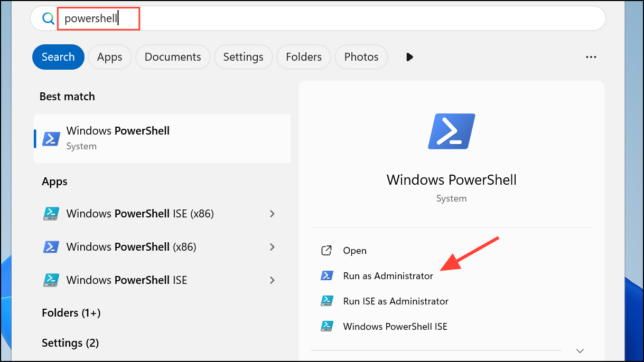644x362 pixels.
Task: Click the arrow button next to Photos filter
Action: click(409, 56)
